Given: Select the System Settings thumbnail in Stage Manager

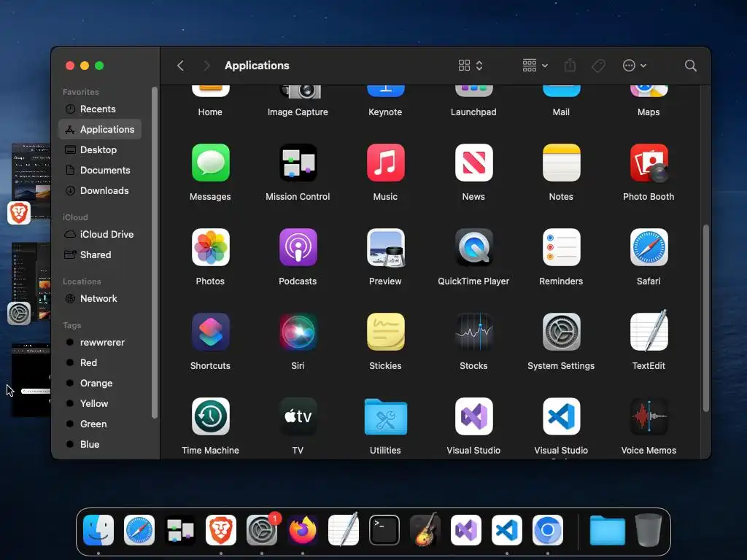Looking at the screenshot, I should pos(31,281).
